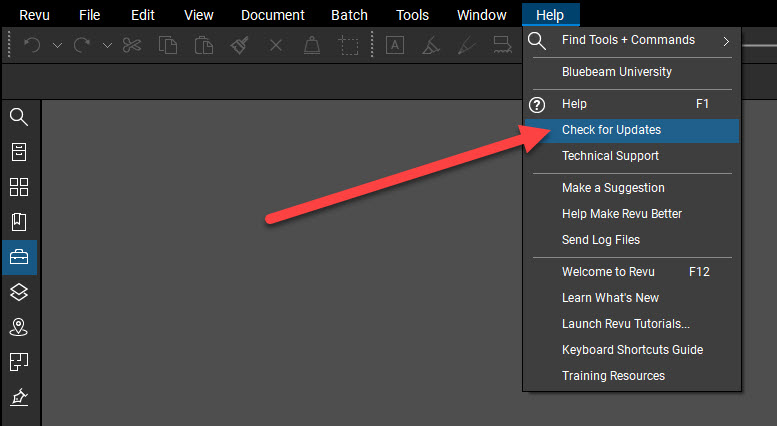Choose Training Resources

click(x=632, y=376)
